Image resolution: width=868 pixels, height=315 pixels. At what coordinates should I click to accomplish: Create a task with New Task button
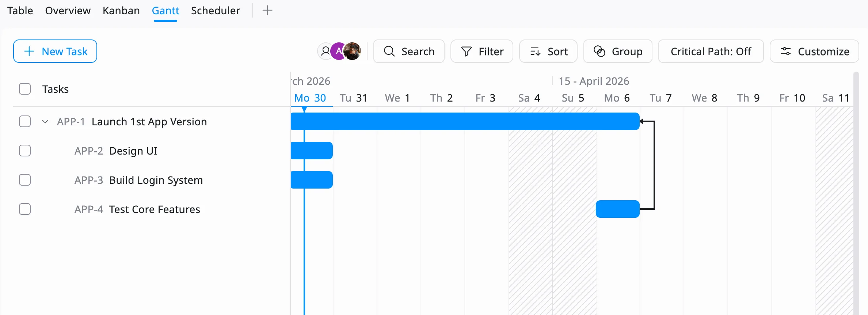(x=55, y=51)
